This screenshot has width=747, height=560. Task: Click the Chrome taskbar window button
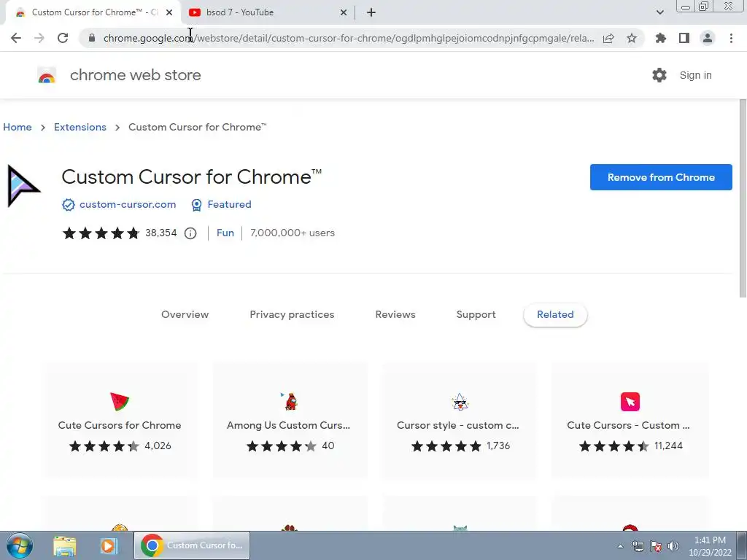coord(192,545)
